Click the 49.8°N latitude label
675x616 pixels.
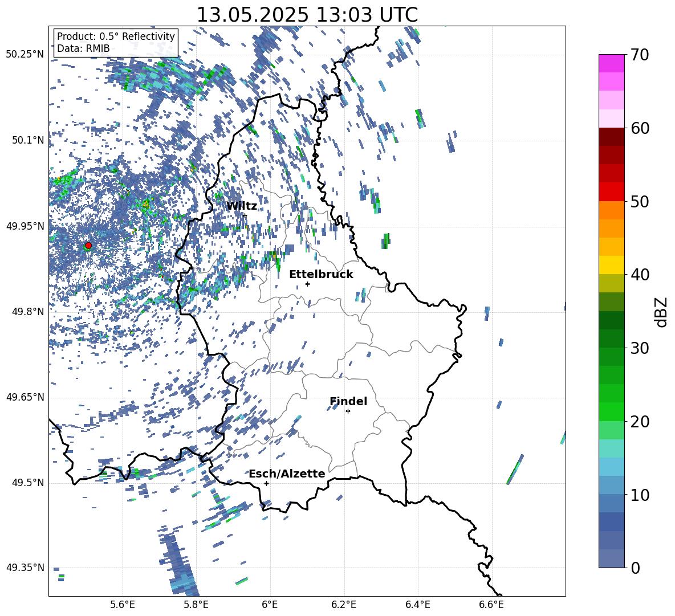(28, 312)
